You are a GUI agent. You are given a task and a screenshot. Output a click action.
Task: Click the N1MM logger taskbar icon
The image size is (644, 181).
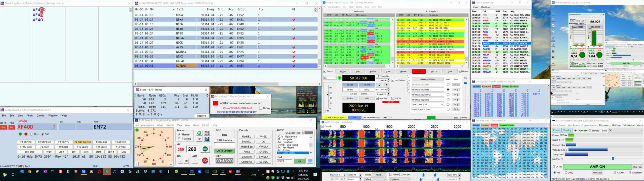point(238,171)
